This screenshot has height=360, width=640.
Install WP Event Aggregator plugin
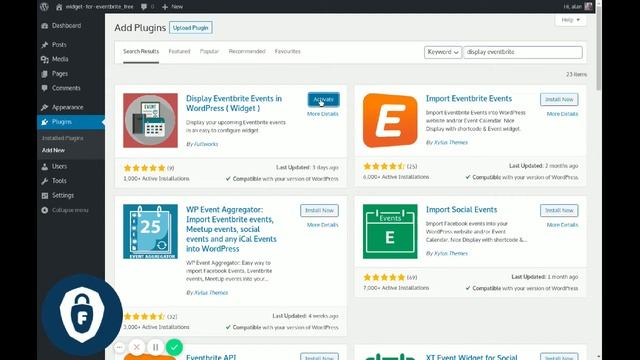click(x=319, y=210)
